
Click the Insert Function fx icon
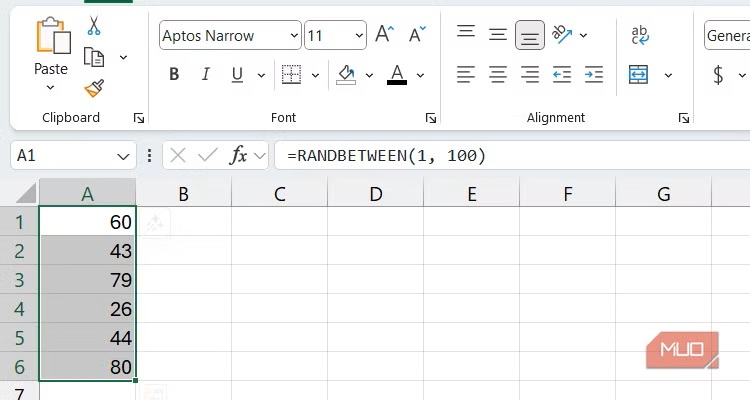(x=239, y=155)
